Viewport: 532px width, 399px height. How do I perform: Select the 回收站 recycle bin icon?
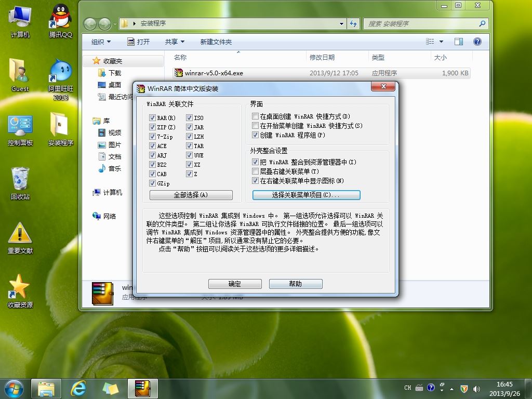(x=20, y=183)
